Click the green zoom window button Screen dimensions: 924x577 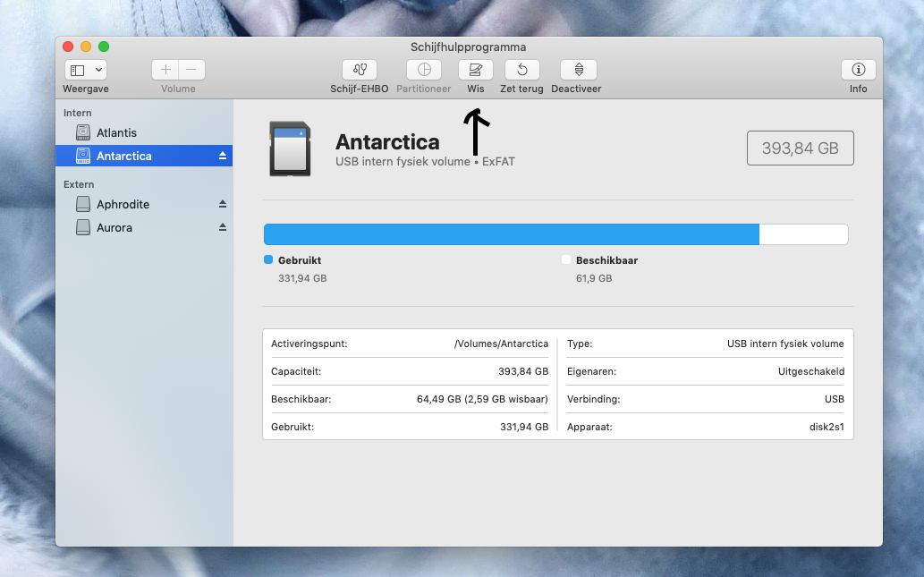[x=104, y=47]
